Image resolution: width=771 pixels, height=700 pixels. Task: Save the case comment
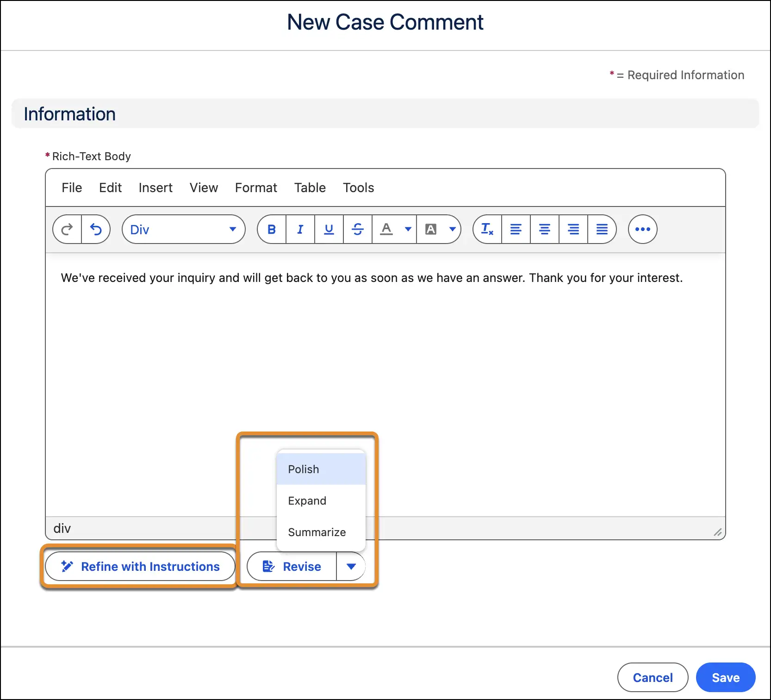click(726, 677)
